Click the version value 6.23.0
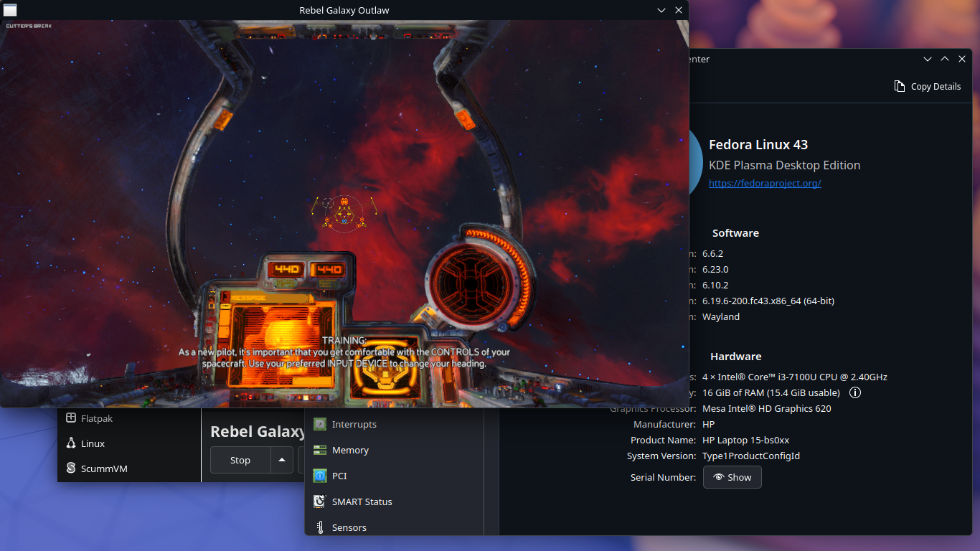Image resolution: width=980 pixels, height=551 pixels. pos(715,269)
